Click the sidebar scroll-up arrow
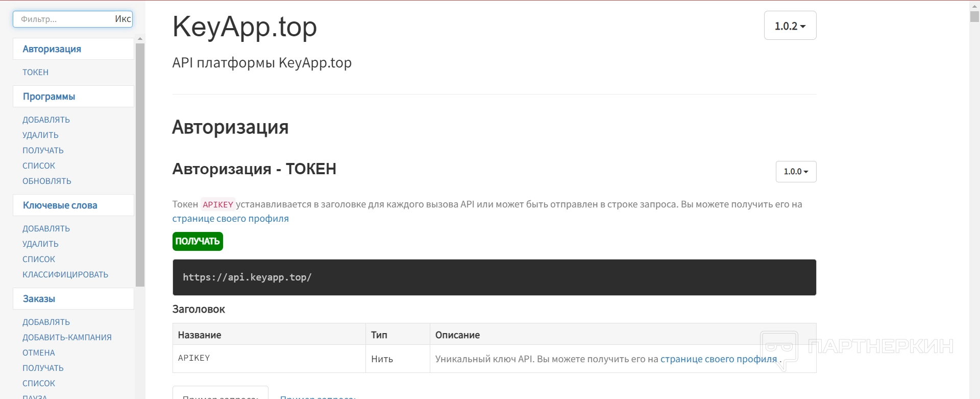This screenshot has width=980, height=399. 140,39
